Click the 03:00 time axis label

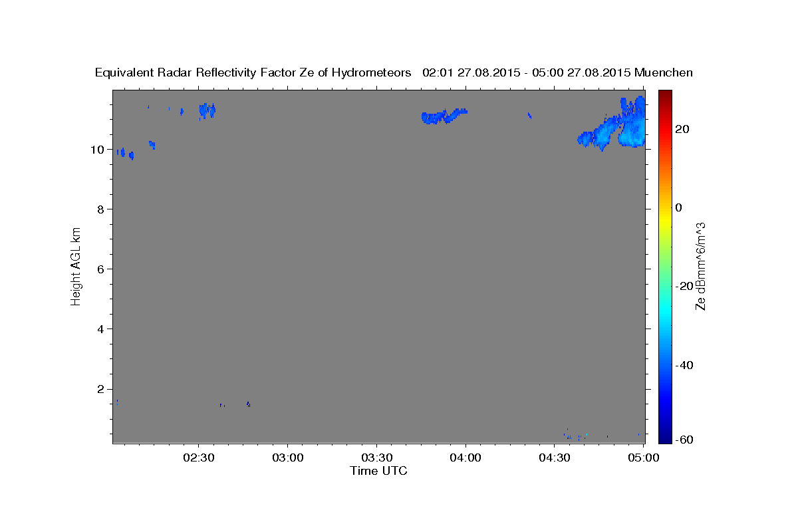(288, 458)
